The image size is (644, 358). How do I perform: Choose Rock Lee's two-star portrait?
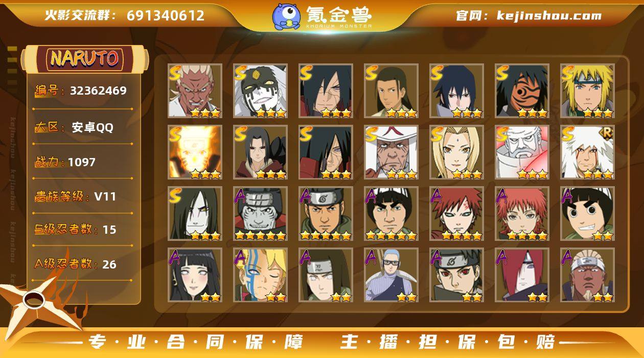click(x=587, y=213)
